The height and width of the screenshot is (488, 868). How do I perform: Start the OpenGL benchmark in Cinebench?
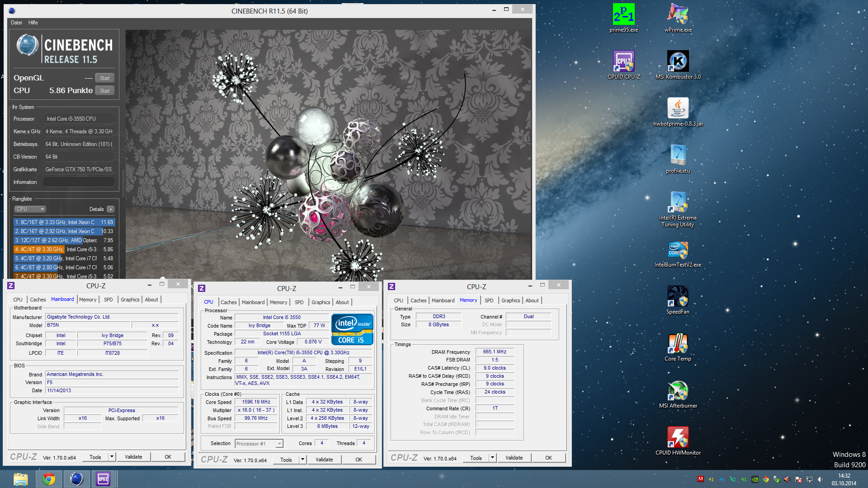click(104, 78)
